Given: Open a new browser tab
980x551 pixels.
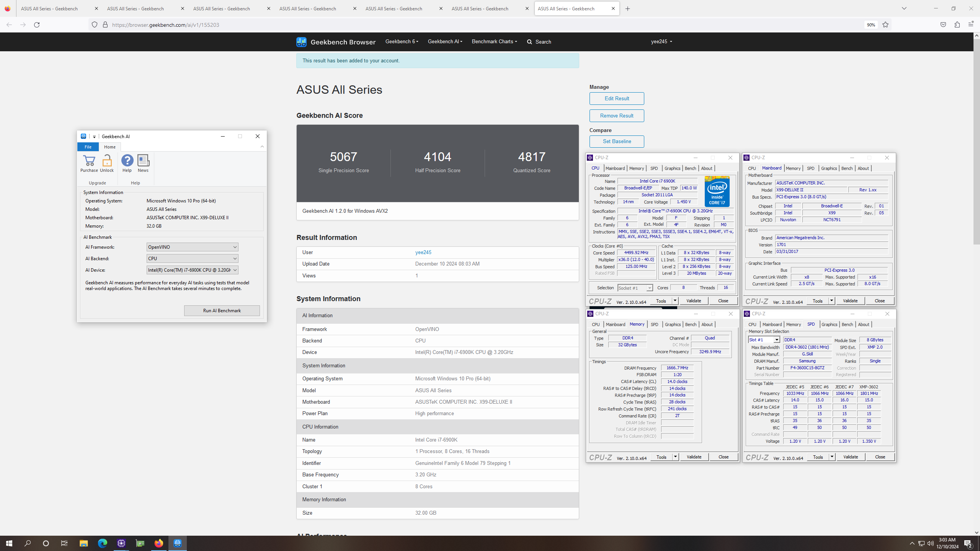Looking at the screenshot, I should 628,8.
